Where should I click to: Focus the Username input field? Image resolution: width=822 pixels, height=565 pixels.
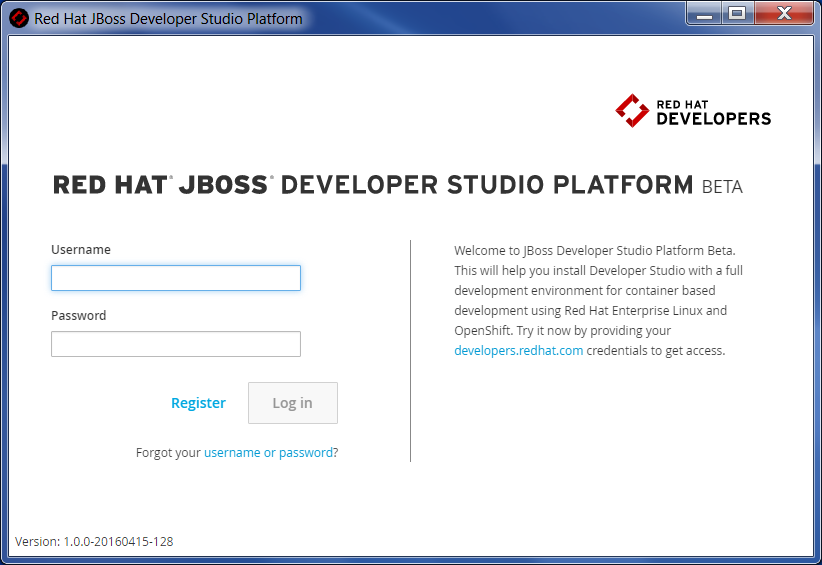[176, 278]
